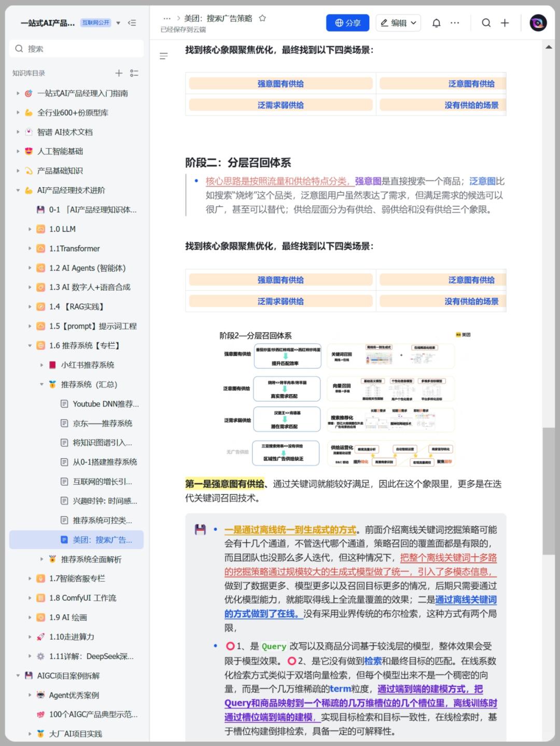Click the breadcrumb ellipsis before the title
This screenshot has height=746, width=560.
pyautogui.click(x=167, y=19)
